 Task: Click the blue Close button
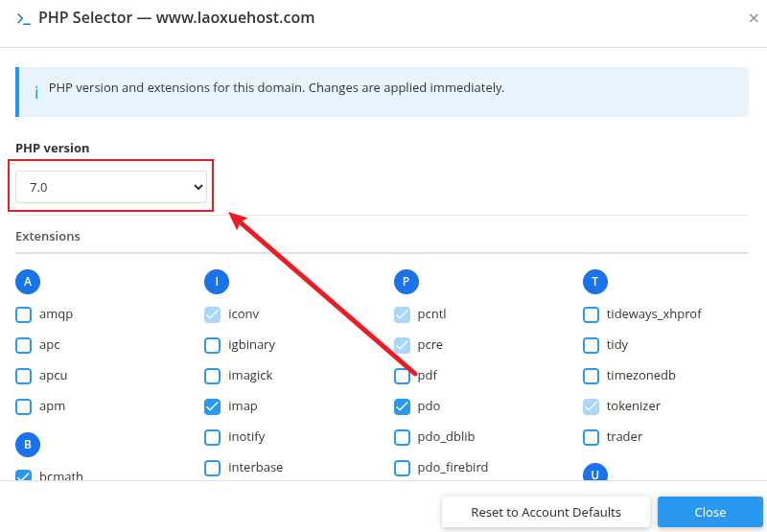pos(709,512)
